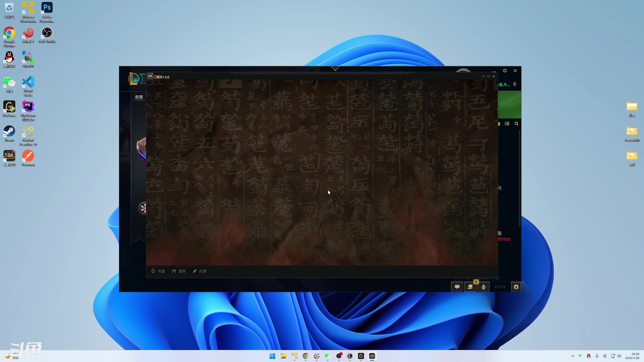
Task: Switch to 三国杀 on the taskbar
Action: coord(372,356)
